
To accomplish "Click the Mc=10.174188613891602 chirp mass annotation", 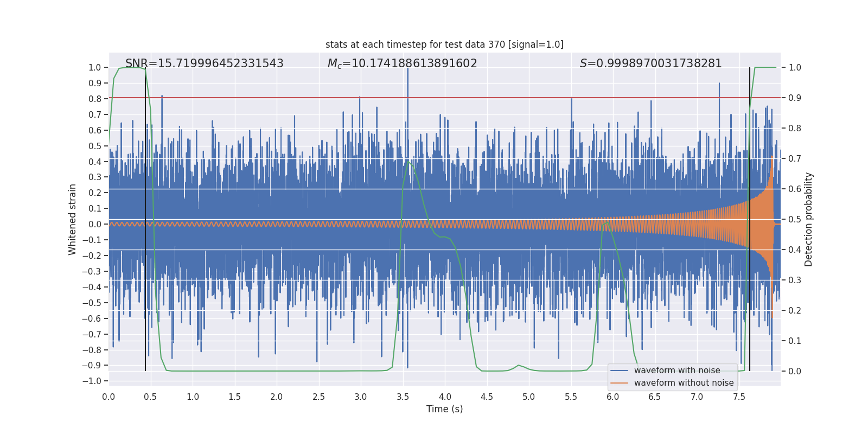I will coord(402,63).
